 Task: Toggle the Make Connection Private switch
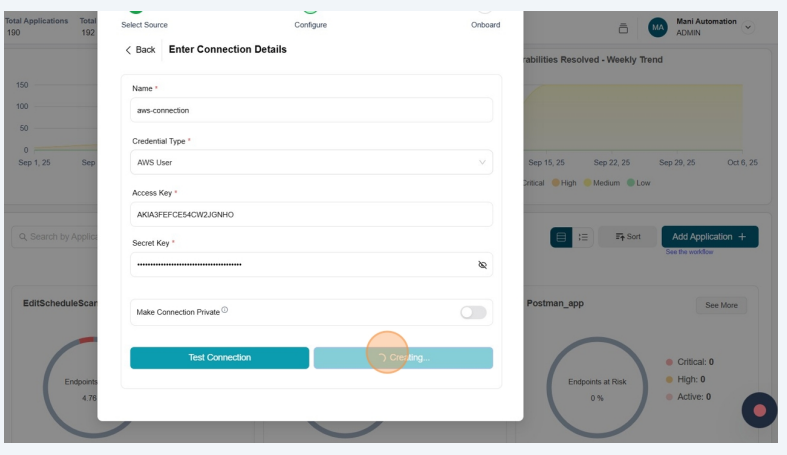point(472,313)
